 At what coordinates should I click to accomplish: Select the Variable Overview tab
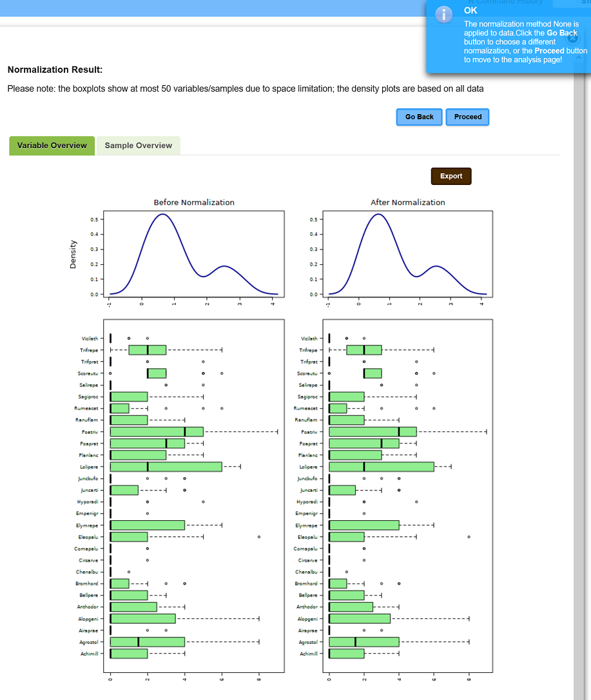point(52,146)
